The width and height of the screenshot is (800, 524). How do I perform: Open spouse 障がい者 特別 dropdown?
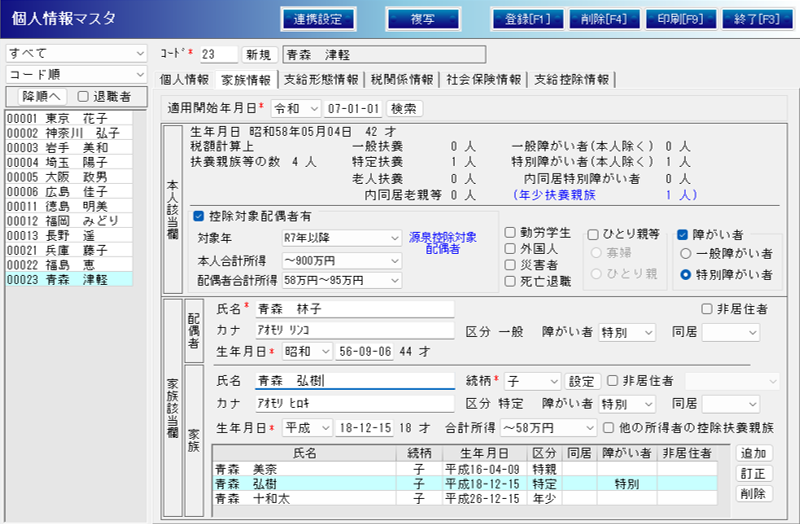627,333
